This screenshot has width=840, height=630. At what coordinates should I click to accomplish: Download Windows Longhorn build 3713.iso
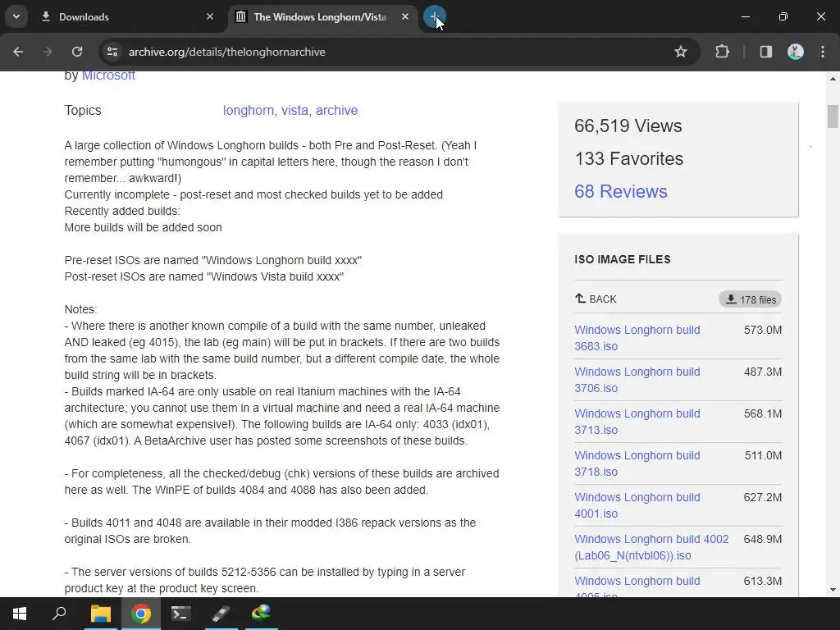[x=637, y=422]
